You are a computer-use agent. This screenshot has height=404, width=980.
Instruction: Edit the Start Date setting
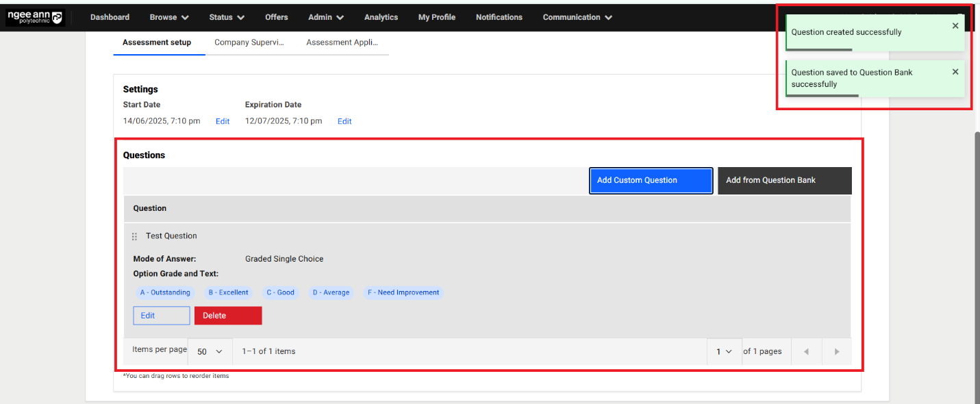(223, 121)
